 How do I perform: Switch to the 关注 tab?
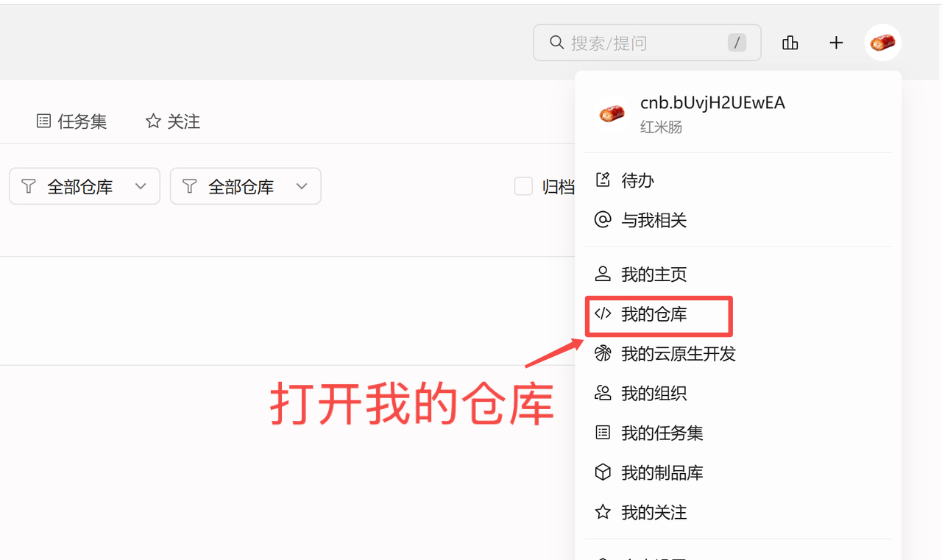[x=173, y=121]
